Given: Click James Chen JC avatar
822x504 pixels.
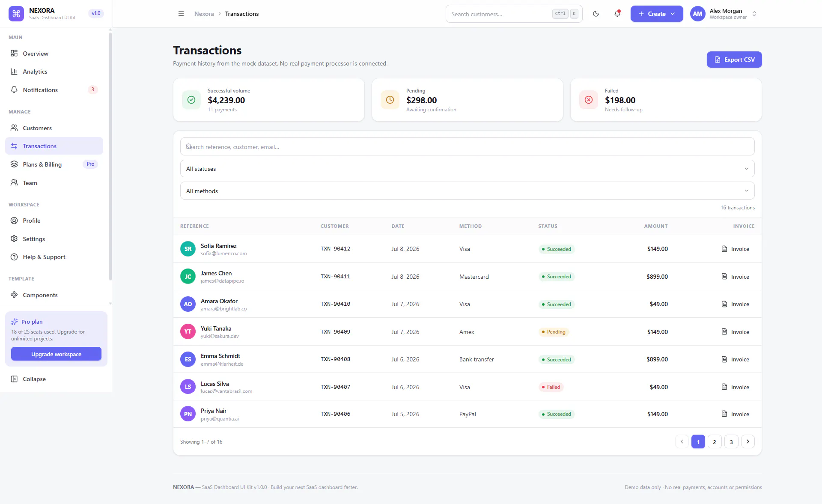Looking at the screenshot, I should (188, 277).
